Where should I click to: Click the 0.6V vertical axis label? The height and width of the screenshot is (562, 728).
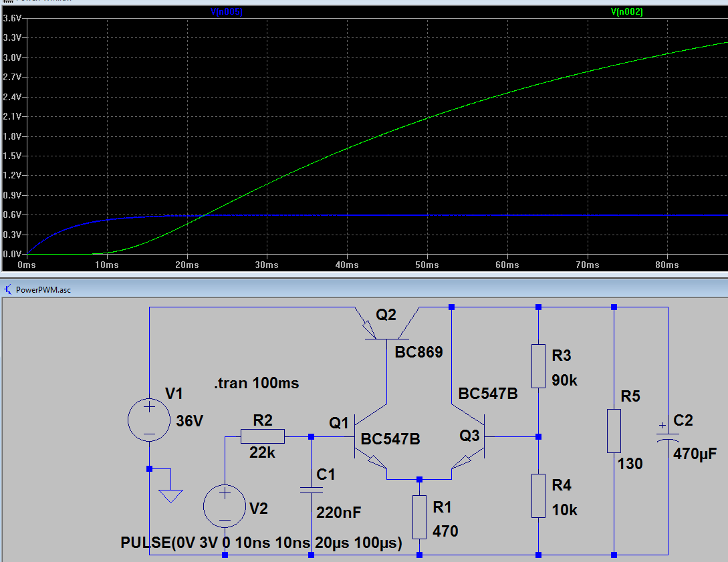[12, 215]
